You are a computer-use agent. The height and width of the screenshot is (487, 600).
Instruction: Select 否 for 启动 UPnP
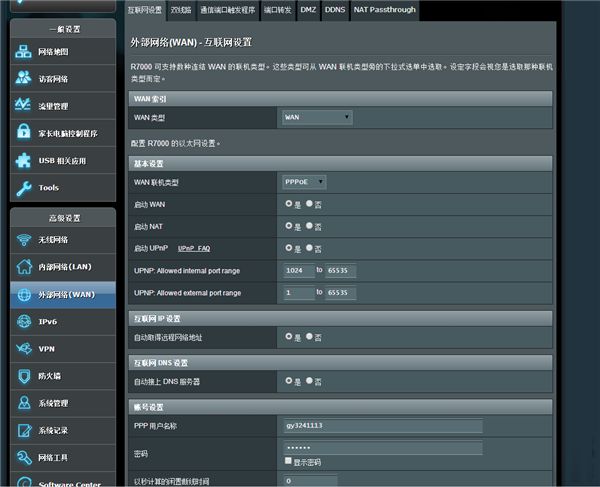(x=310, y=248)
